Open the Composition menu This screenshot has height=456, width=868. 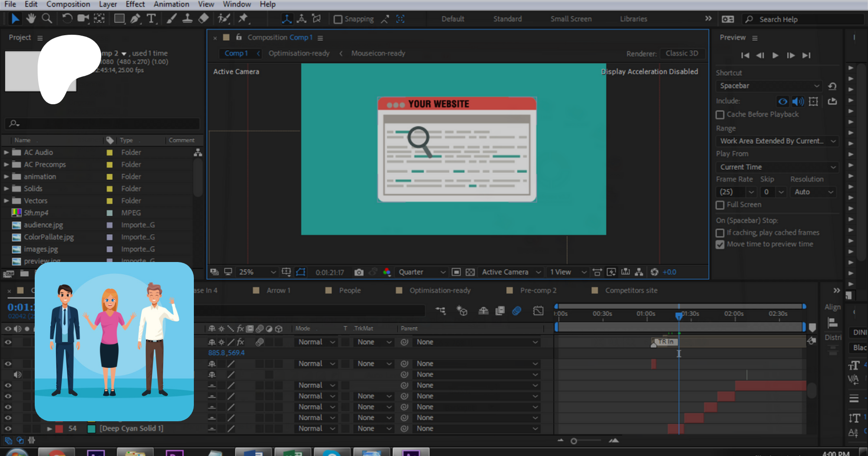(x=68, y=4)
